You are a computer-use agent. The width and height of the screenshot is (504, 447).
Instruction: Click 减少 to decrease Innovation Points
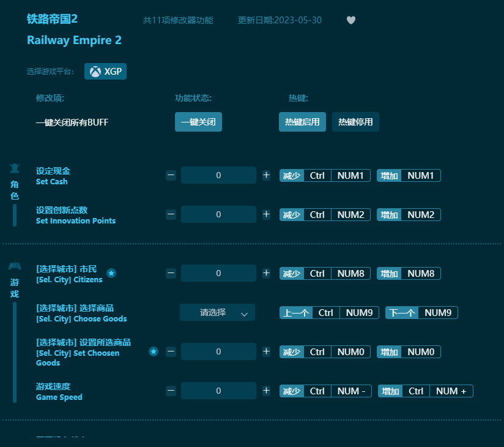292,214
